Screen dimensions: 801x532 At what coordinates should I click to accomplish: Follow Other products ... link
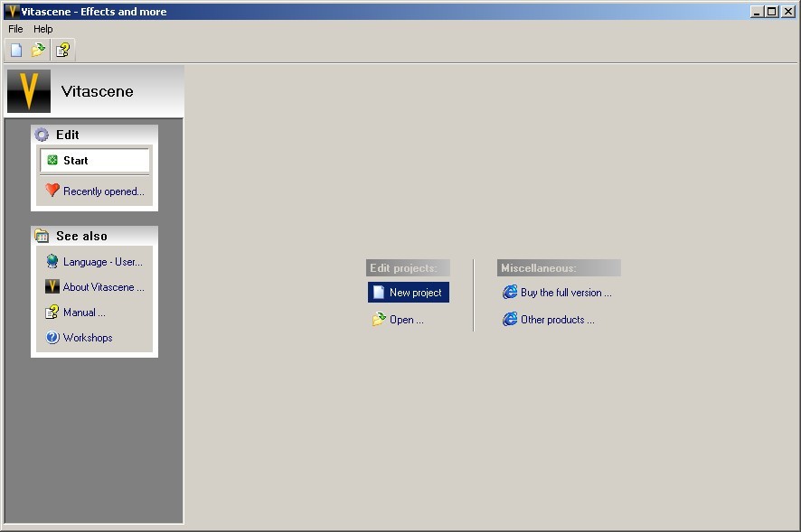[x=557, y=320]
